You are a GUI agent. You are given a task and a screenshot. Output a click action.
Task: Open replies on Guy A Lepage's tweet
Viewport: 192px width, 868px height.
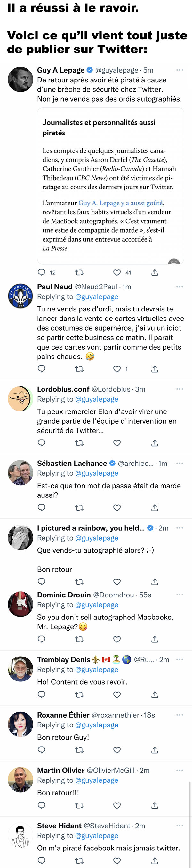point(42,273)
